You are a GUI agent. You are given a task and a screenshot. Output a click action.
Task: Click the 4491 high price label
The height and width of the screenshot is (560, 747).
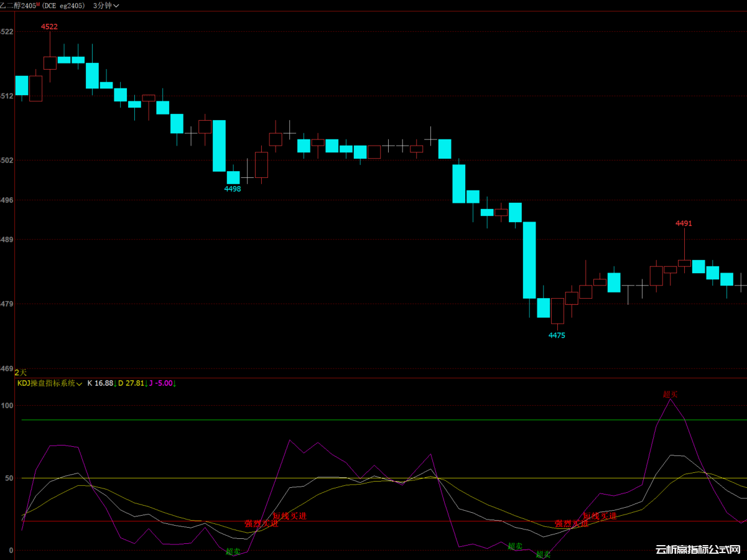coord(684,223)
